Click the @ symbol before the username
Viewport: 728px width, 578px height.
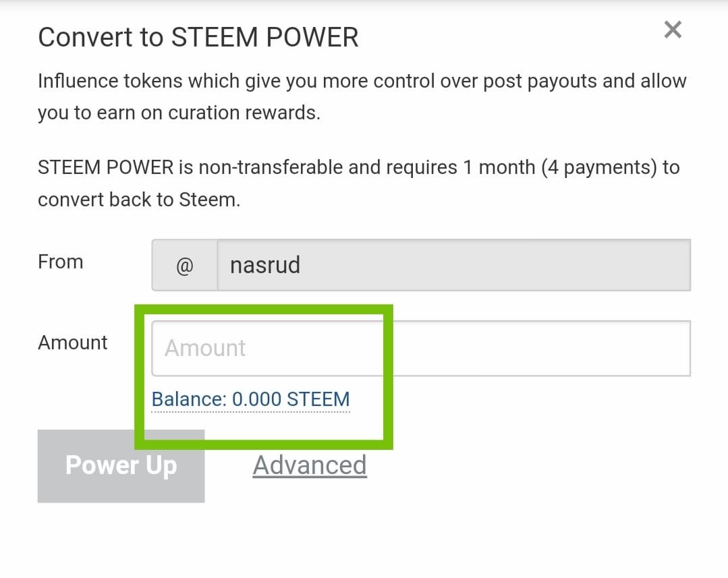[184, 265]
